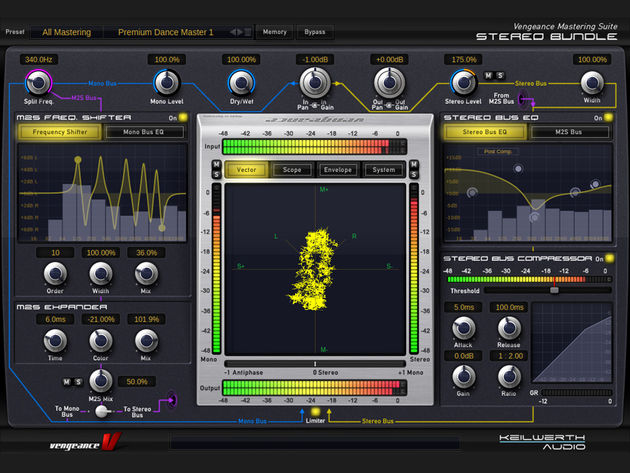The height and width of the screenshot is (473, 630).
Task: Click the Out Pan/Gain link icon
Action: point(389,106)
